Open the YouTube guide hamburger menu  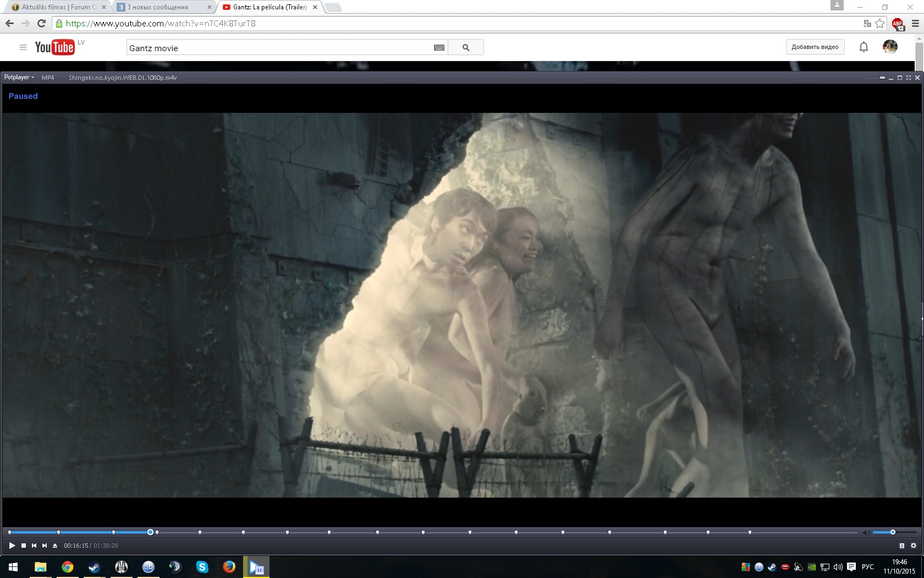point(23,47)
